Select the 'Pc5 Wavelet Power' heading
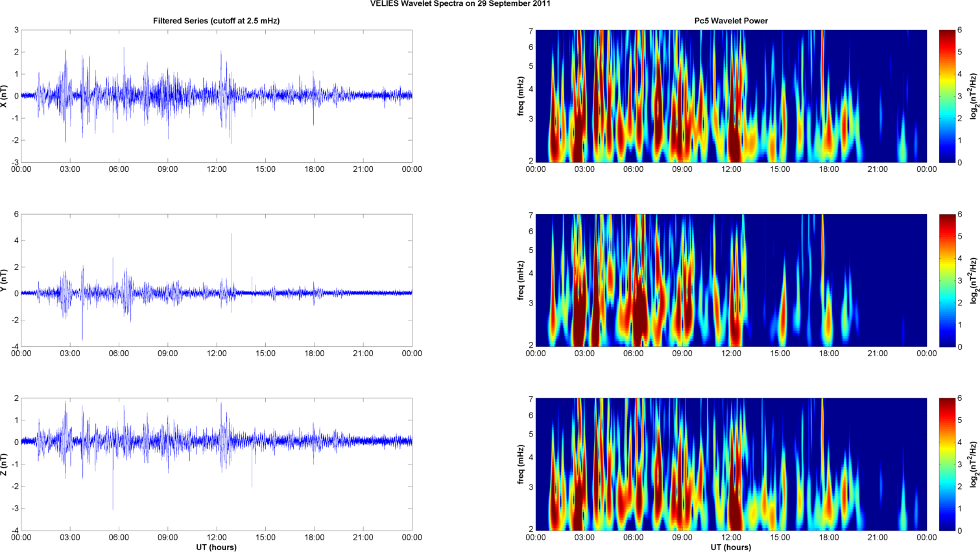 point(731,21)
